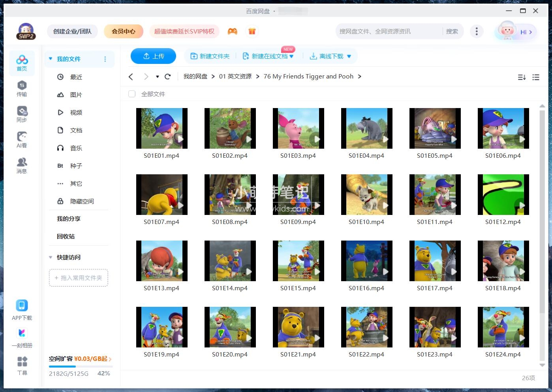Refresh the file list with the reload icon

[168, 77]
